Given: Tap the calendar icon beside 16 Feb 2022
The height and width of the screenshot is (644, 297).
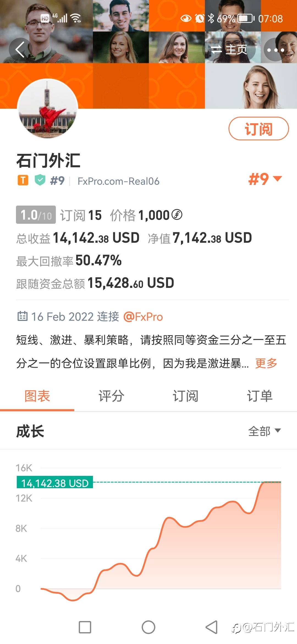Looking at the screenshot, I should (x=22, y=316).
